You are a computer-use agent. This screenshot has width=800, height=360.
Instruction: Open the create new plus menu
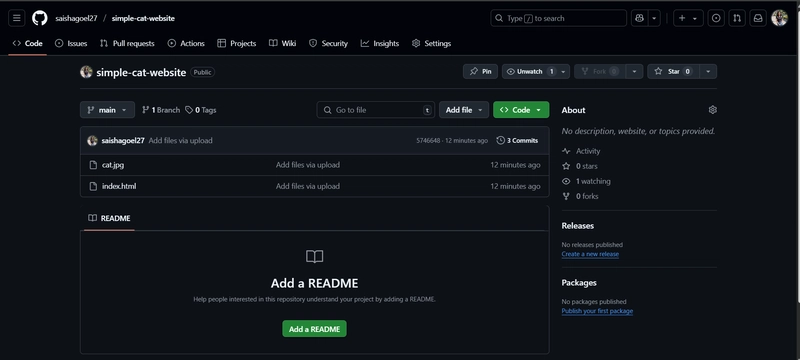tap(688, 18)
